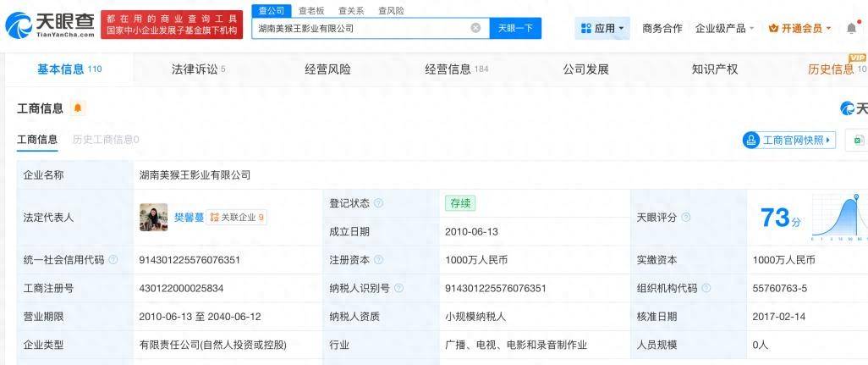Select the 查公司 search tab
868x365 pixels.
click(x=272, y=10)
